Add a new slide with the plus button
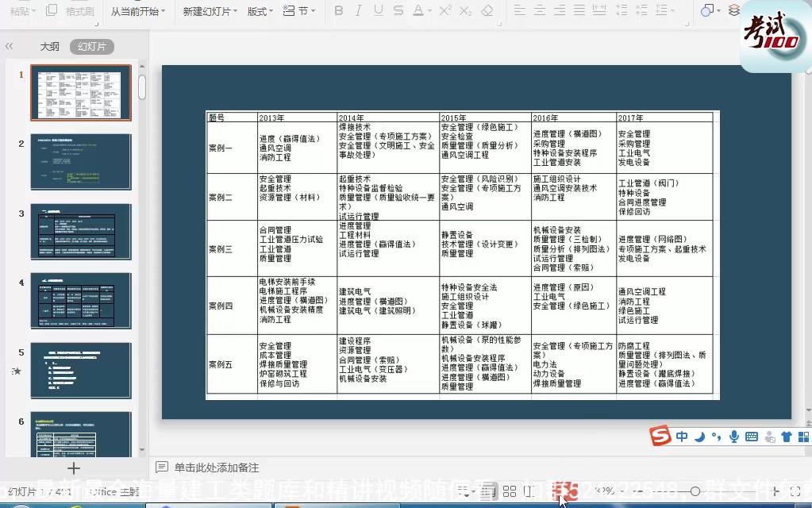Image resolution: width=812 pixels, height=508 pixels. pos(74,469)
